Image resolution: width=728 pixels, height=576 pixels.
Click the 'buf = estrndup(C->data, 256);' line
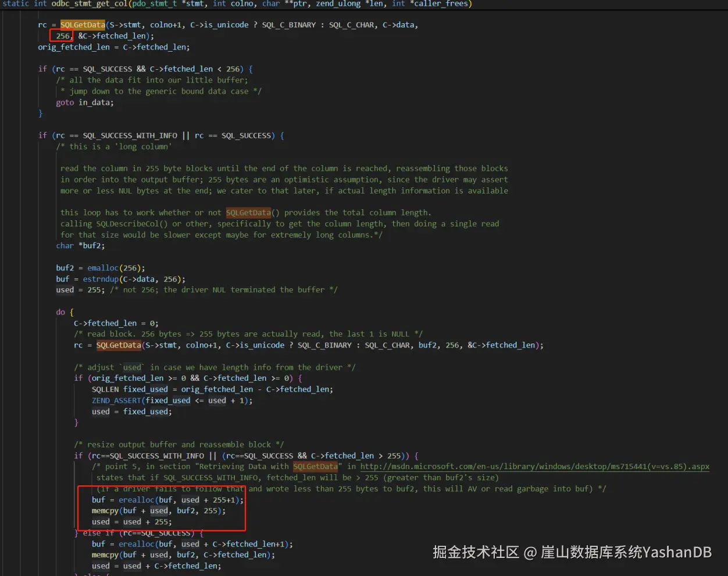point(121,279)
